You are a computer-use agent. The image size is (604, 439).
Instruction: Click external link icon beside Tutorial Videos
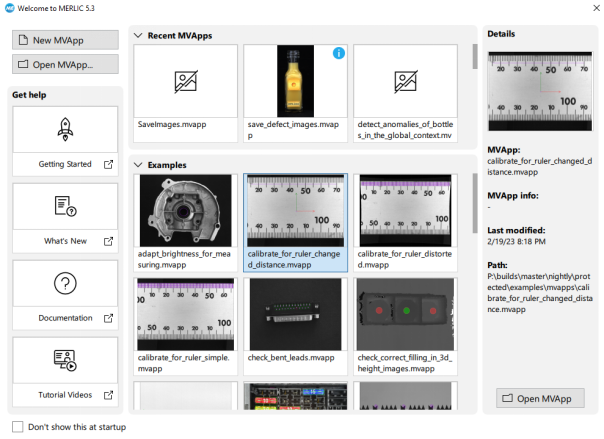click(x=108, y=395)
